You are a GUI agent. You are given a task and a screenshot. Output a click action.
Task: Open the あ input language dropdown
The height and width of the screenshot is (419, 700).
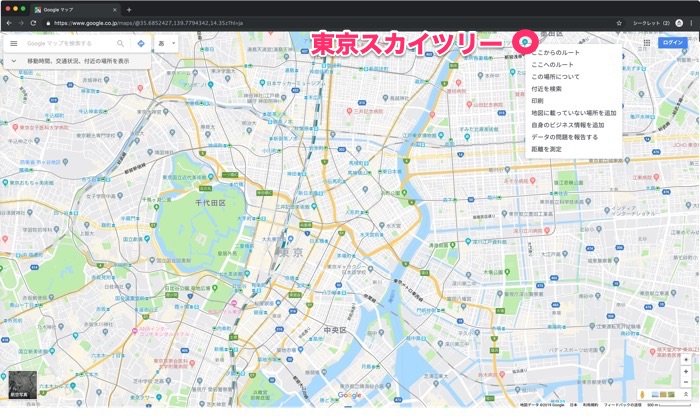166,43
